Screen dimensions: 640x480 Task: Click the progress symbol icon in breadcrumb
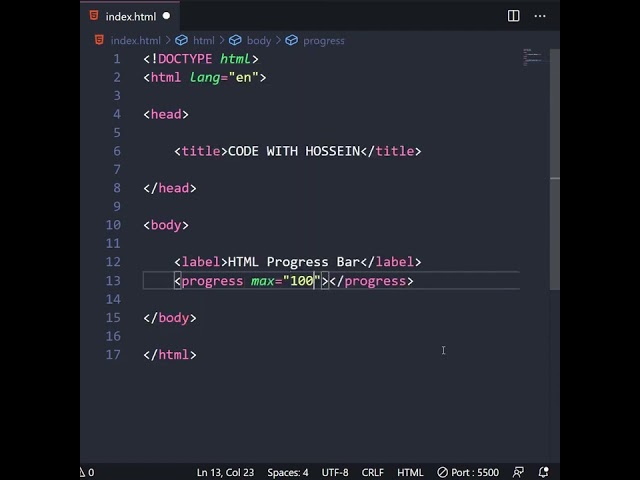pos(292,40)
